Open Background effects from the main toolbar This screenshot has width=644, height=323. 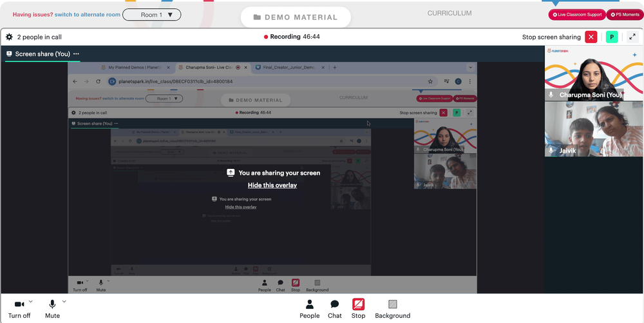point(393,309)
